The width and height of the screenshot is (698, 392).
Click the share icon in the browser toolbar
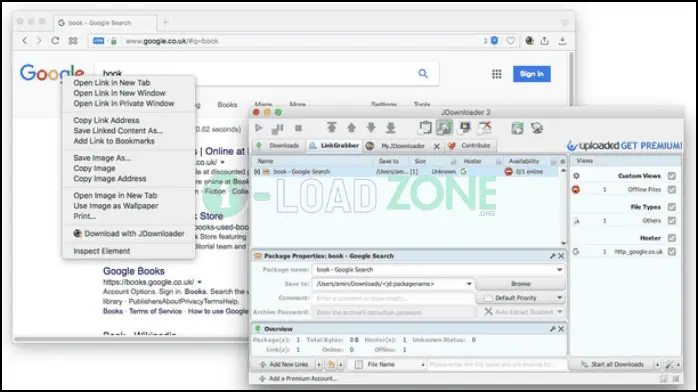tap(544, 40)
